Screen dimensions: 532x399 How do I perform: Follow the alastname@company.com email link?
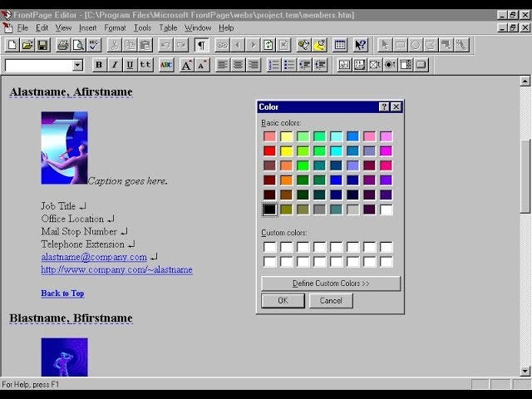[x=94, y=257]
